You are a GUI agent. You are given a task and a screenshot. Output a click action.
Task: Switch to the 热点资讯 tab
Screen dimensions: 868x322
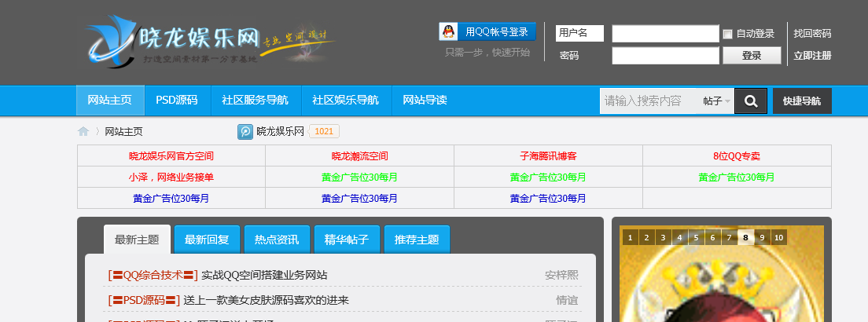[277, 240]
